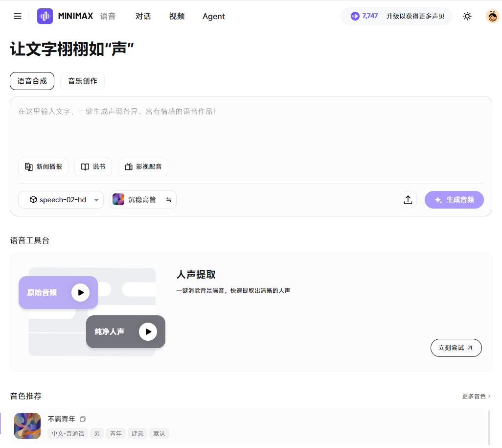
Task: Play the 原始音频 sample
Action: coord(80,292)
